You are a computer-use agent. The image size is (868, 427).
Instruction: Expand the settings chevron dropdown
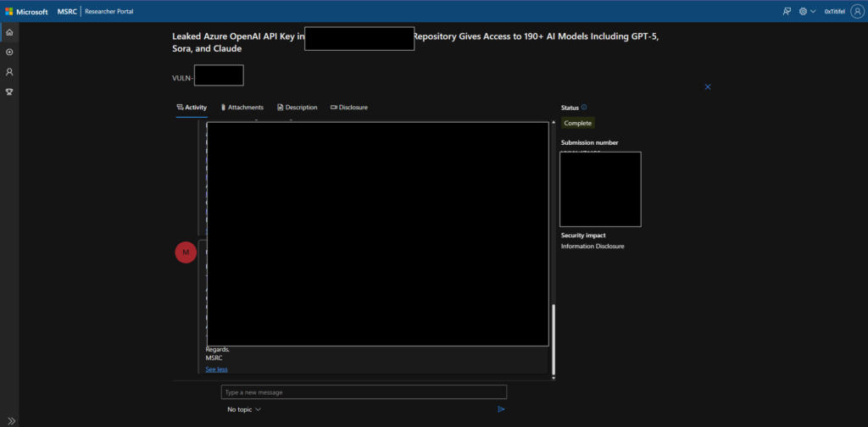click(814, 12)
